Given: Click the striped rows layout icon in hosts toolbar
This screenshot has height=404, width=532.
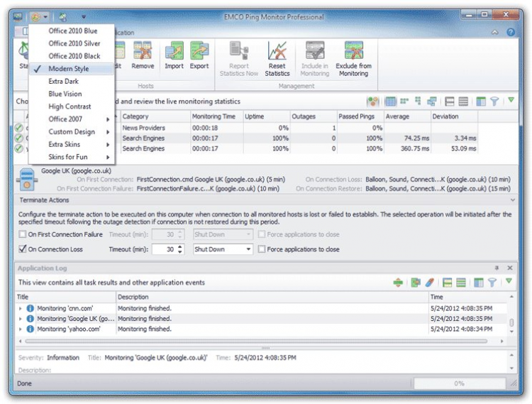Looking at the screenshot, I should point(463,101).
